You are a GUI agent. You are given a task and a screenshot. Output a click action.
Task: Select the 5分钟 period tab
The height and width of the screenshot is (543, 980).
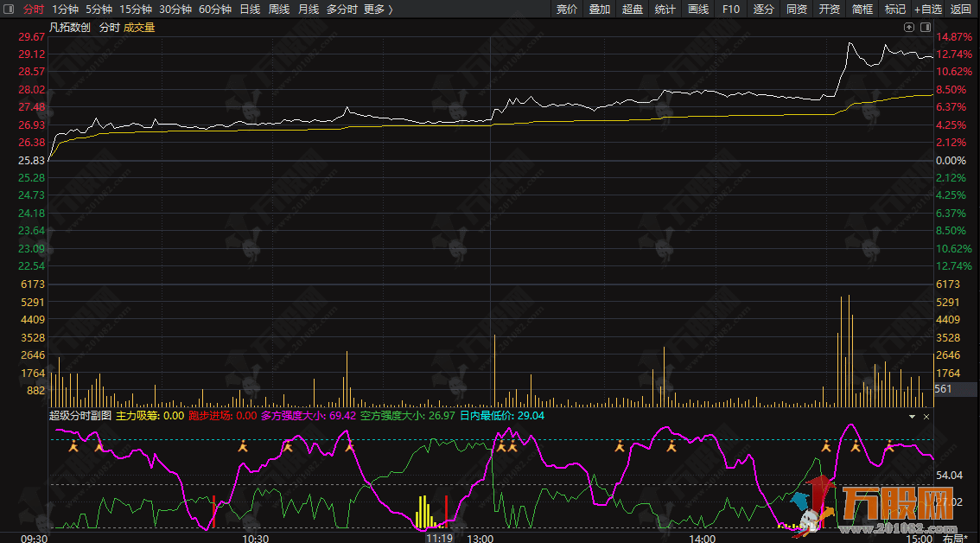click(99, 9)
